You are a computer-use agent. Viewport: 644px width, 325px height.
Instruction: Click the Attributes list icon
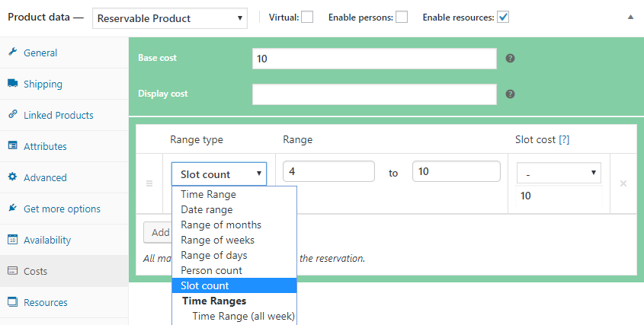[12, 146]
